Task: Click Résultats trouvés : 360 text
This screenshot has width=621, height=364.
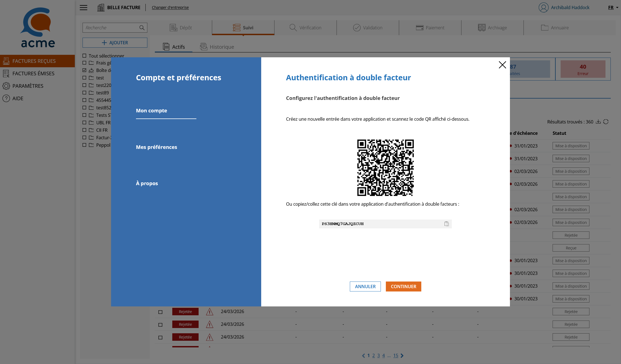Action: click(570, 122)
